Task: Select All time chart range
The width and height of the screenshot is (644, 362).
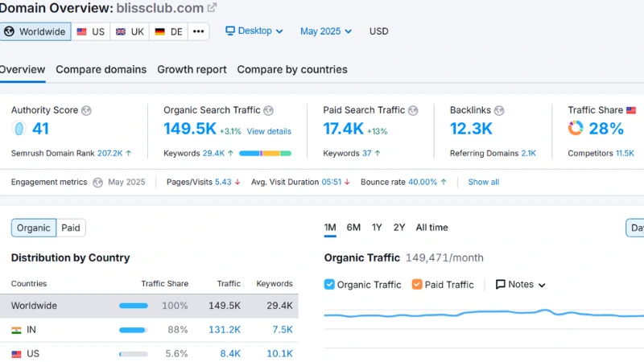Action: (x=431, y=228)
